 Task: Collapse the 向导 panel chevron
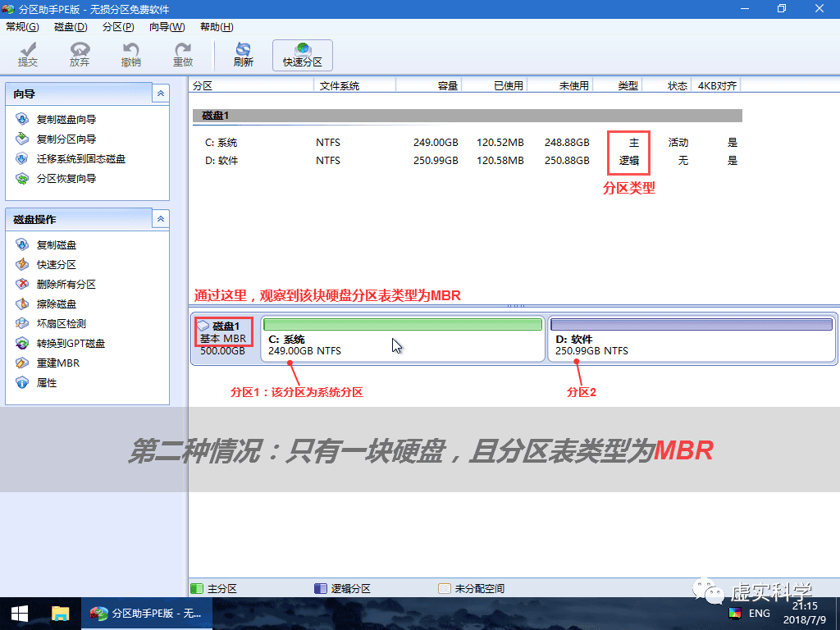[161, 94]
